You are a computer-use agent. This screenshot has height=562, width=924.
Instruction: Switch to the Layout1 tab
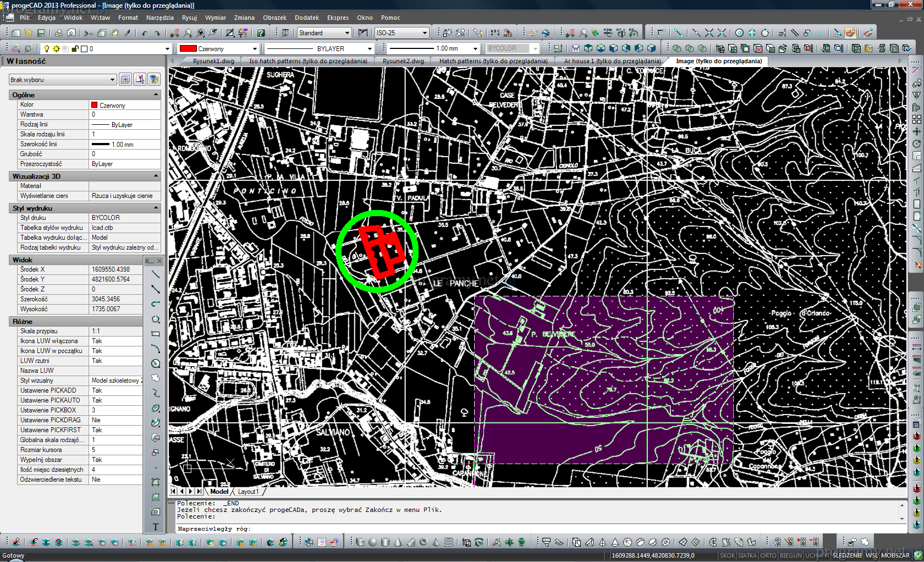[248, 492]
